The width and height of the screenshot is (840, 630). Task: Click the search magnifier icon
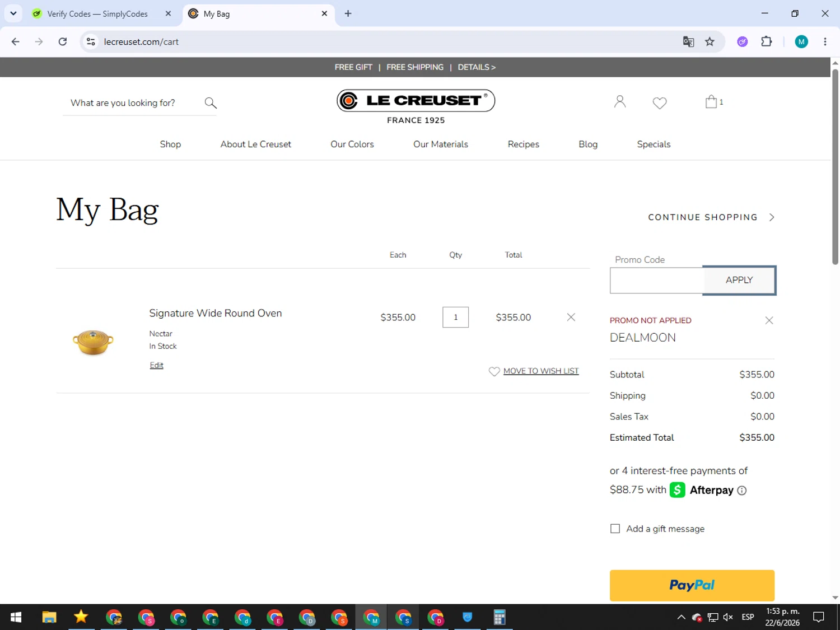point(211,103)
